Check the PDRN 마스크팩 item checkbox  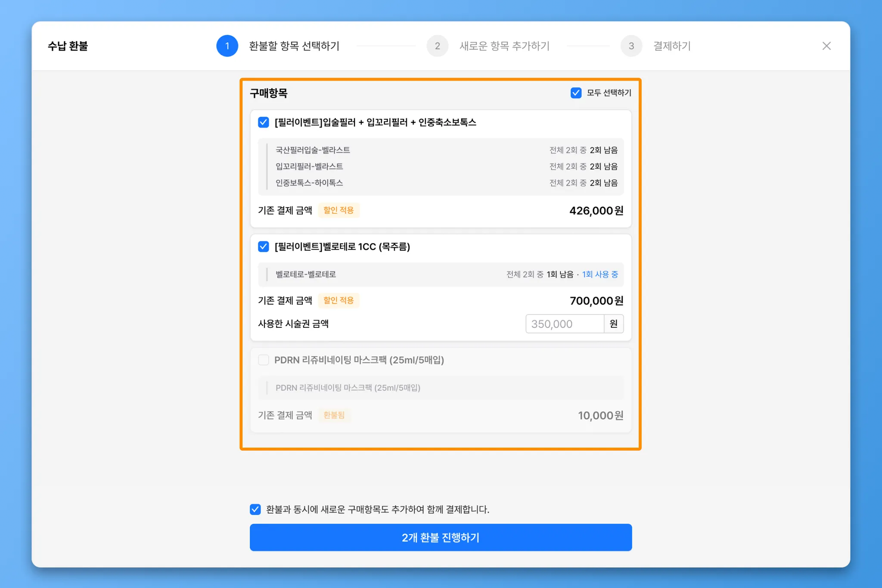[264, 360]
